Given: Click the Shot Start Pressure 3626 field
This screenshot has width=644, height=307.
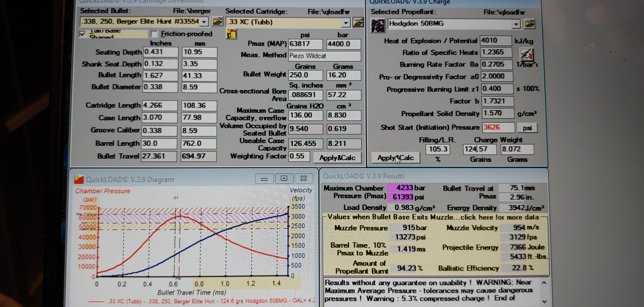Looking at the screenshot, I should click(498, 128).
